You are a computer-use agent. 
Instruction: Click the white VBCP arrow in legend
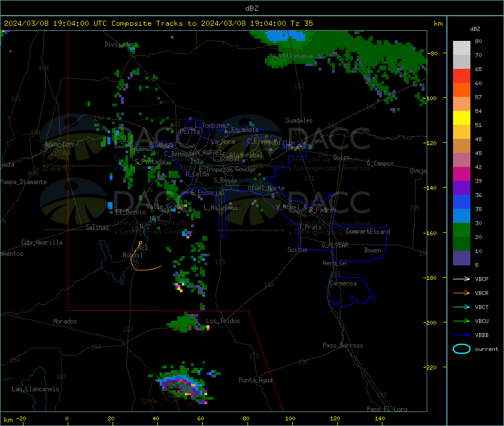coord(461,279)
